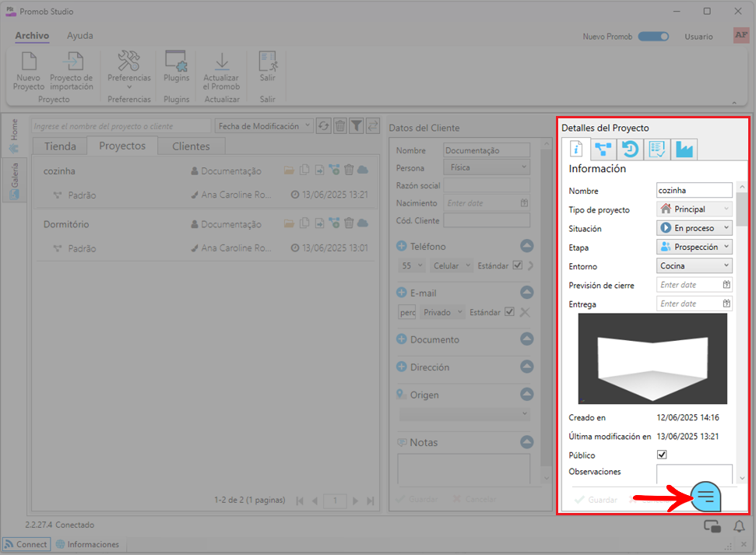
Task: Click the cloud icon on the cozinha row
Action: point(363,170)
